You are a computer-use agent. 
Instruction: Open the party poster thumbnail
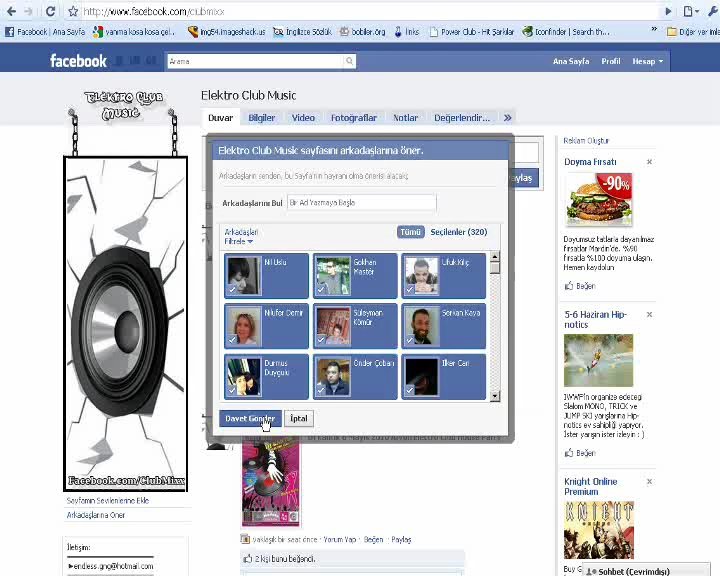(x=271, y=481)
